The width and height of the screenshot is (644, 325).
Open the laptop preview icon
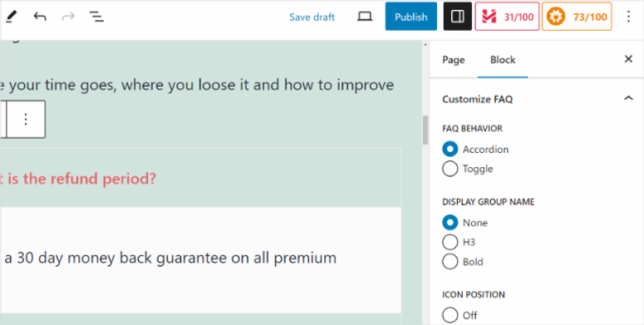[x=364, y=17]
